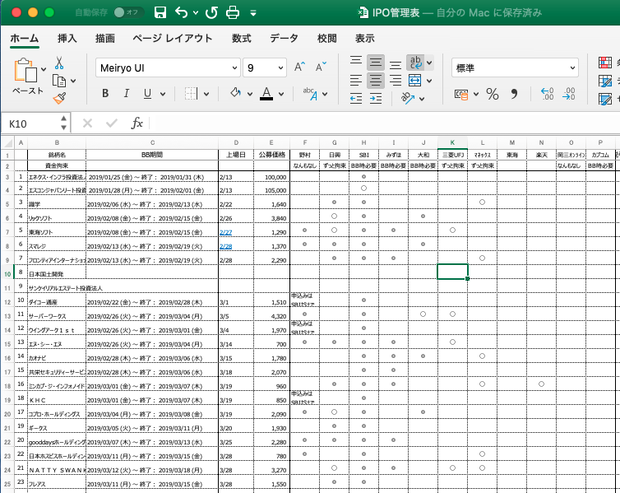Align text to top of cell
Viewport: 620px width, 493px height.
356,60
